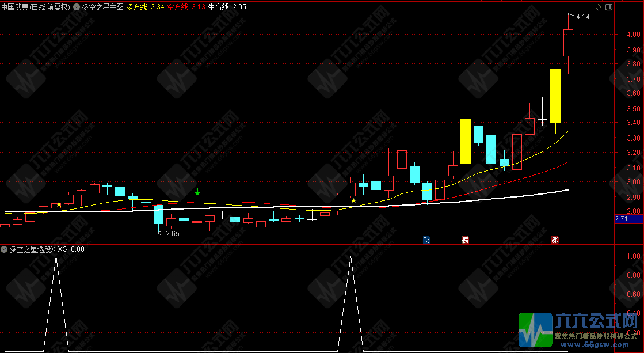This screenshot has width=644, height=353.
Task: Click the first yellow star signal on the left
Action: click(x=59, y=204)
